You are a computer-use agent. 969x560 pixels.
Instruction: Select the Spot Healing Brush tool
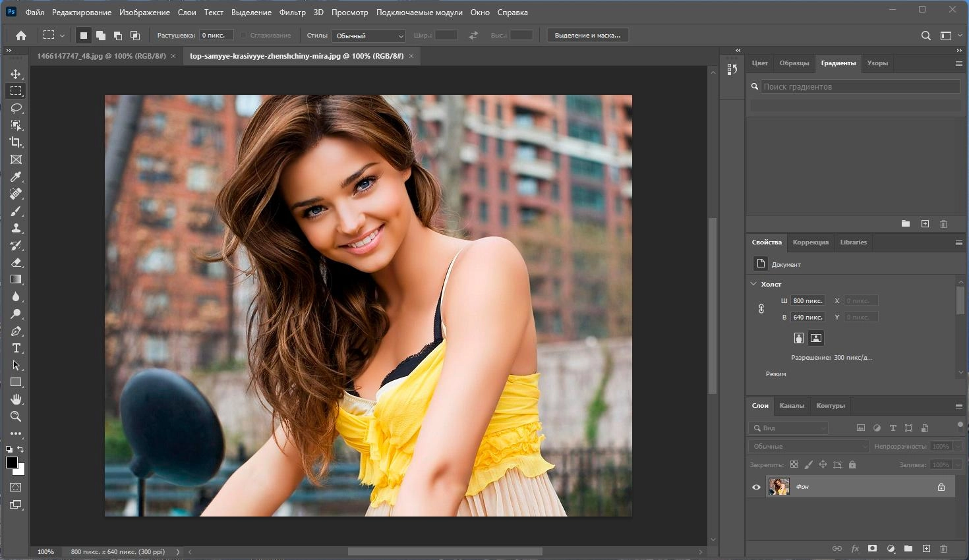coord(16,194)
